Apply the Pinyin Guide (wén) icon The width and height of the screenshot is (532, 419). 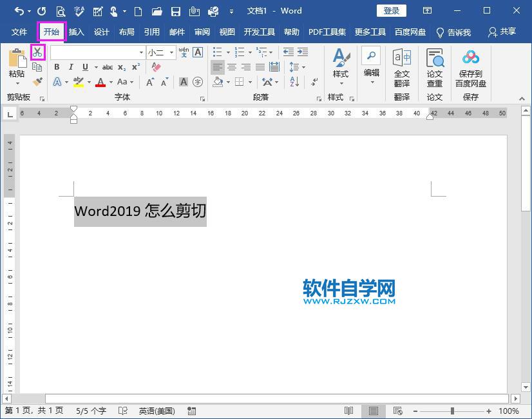[182, 52]
